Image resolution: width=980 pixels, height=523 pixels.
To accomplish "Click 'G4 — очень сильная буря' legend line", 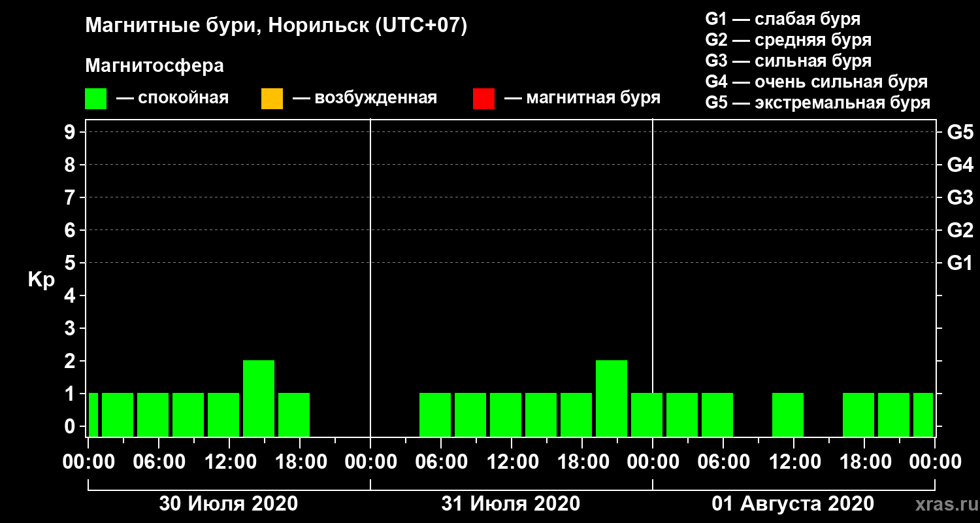I will (x=817, y=82).
